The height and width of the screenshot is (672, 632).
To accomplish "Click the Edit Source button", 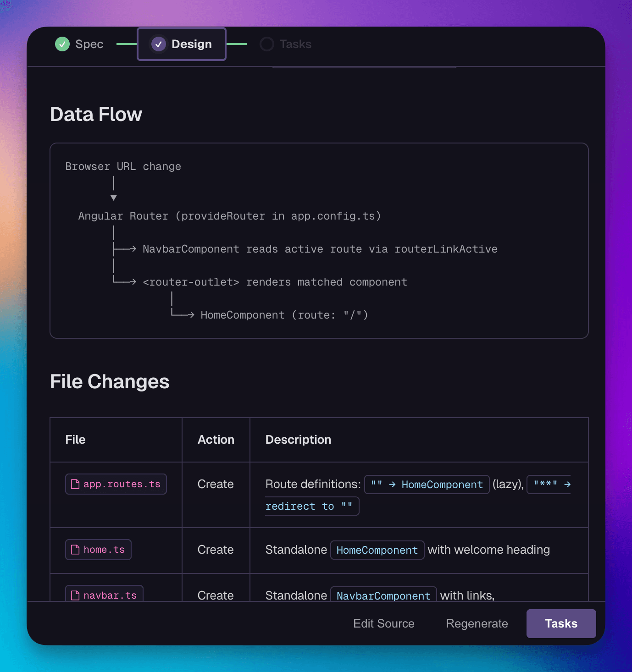I will 384,623.
